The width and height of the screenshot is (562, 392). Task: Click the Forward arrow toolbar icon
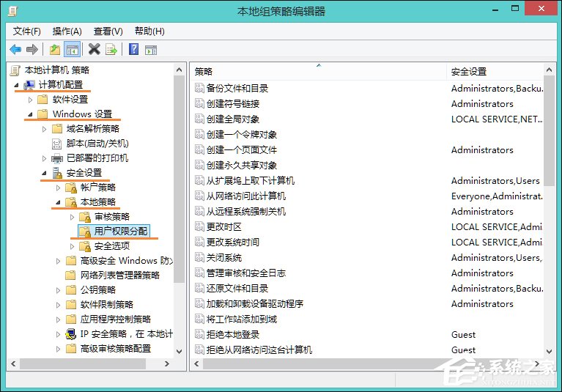click(32, 49)
